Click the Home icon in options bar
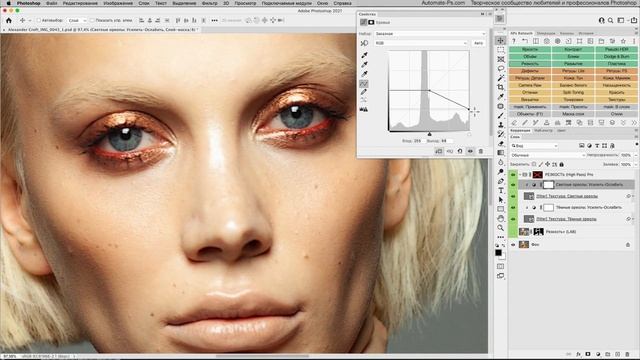This screenshot has height=360, width=640. [x=9, y=20]
